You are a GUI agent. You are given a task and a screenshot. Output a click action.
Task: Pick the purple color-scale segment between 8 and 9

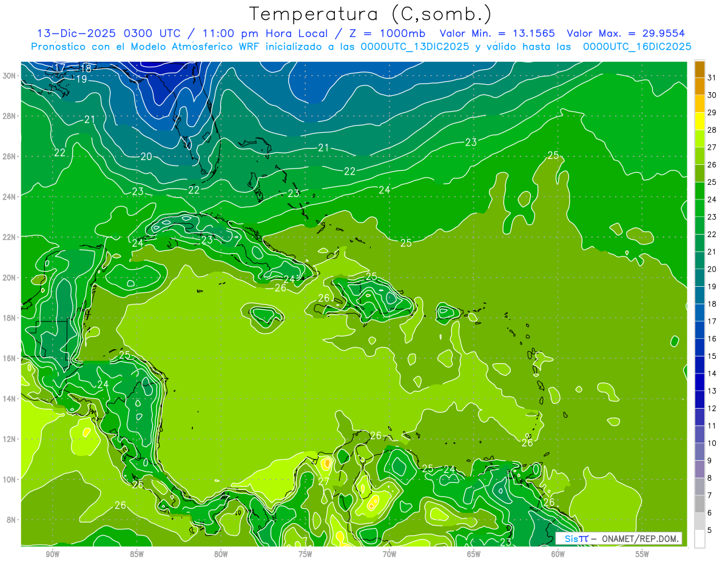(x=700, y=469)
